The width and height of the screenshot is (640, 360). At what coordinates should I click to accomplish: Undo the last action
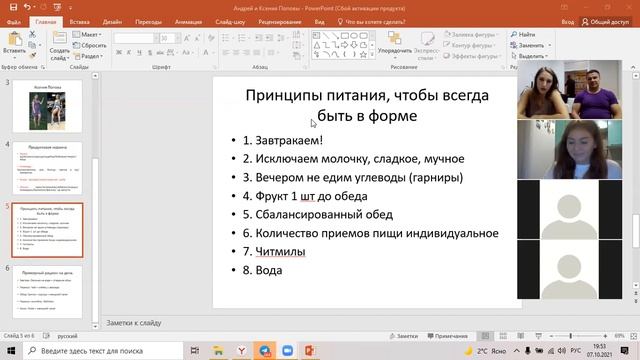(x=27, y=7)
